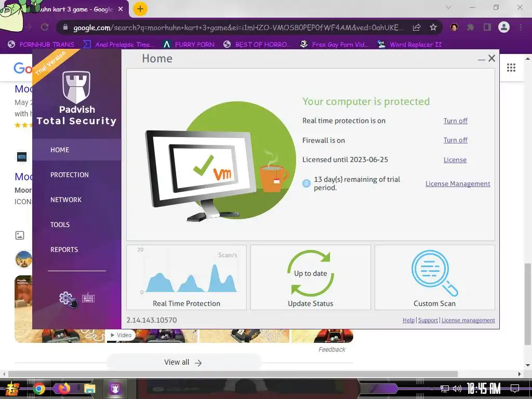Open Word Replacer II bookmark
This screenshot has width=532, height=399.
(x=409, y=45)
